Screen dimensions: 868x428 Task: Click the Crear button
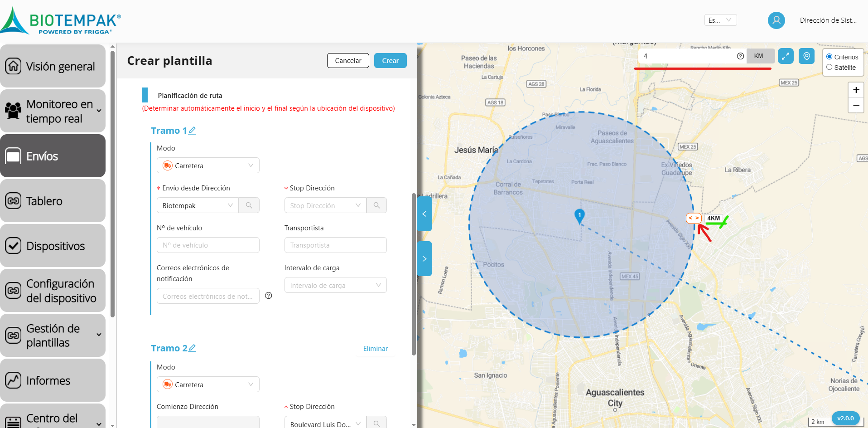tap(390, 61)
